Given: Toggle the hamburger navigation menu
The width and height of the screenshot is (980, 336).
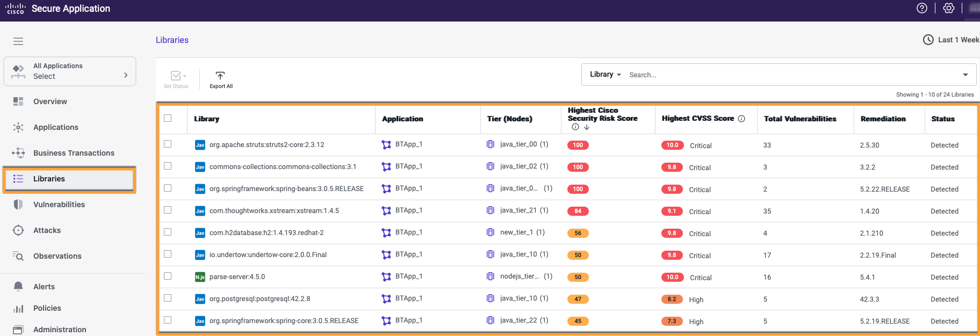Looking at the screenshot, I should [18, 41].
